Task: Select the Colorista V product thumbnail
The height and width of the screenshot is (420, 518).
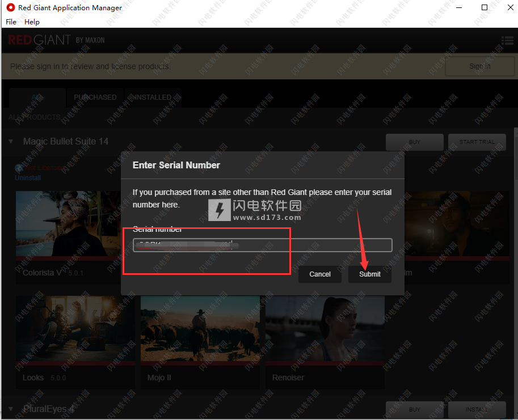Action: 69,224
